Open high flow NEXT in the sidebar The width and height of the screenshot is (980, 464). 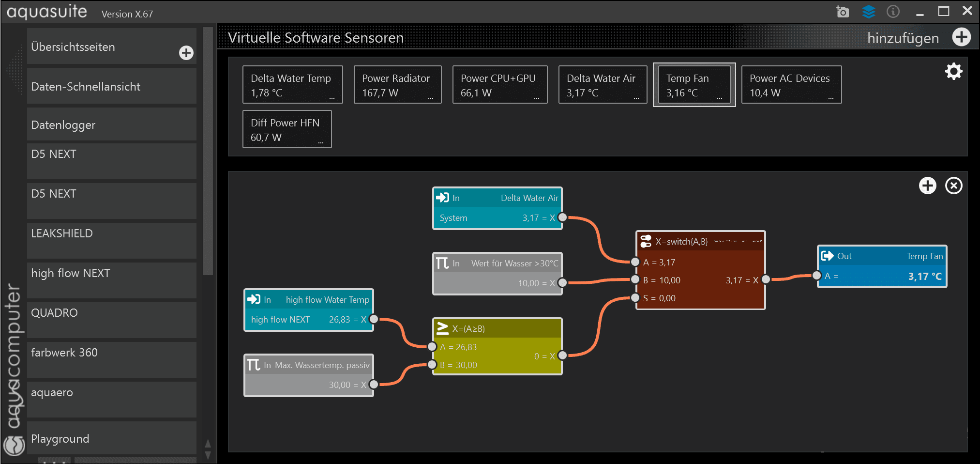click(x=112, y=280)
